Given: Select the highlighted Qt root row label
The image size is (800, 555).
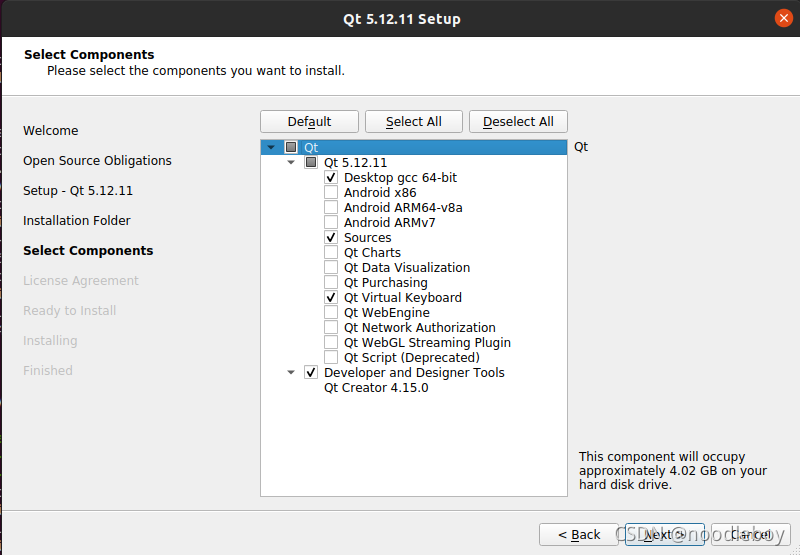Looking at the screenshot, I should tap(311, 147).
